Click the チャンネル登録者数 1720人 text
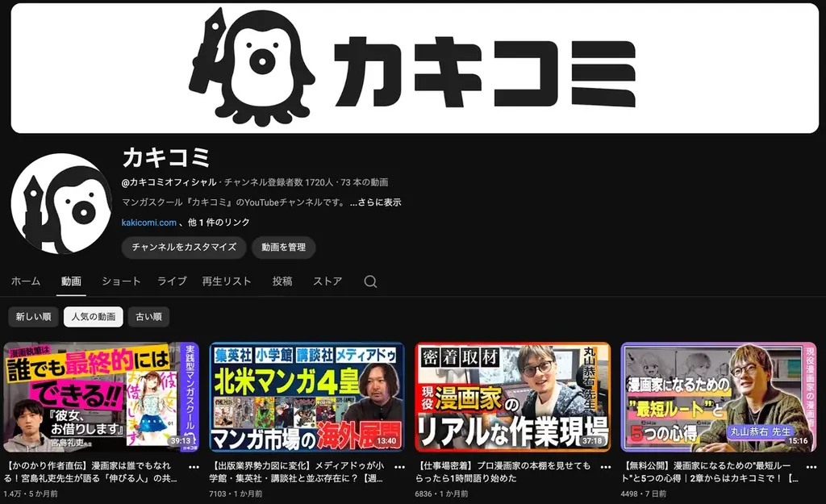 tap(278, 182)
